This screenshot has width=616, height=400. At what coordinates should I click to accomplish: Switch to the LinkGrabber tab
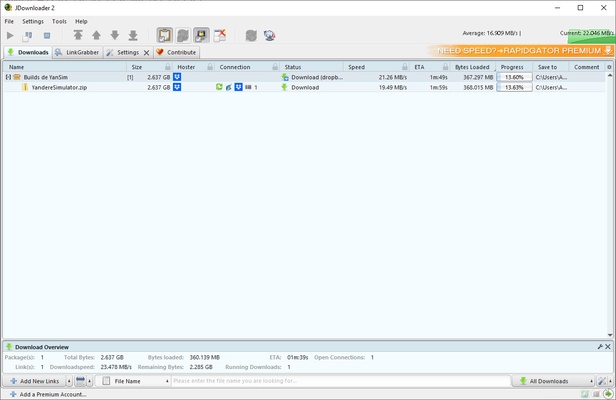coord(77,52)
